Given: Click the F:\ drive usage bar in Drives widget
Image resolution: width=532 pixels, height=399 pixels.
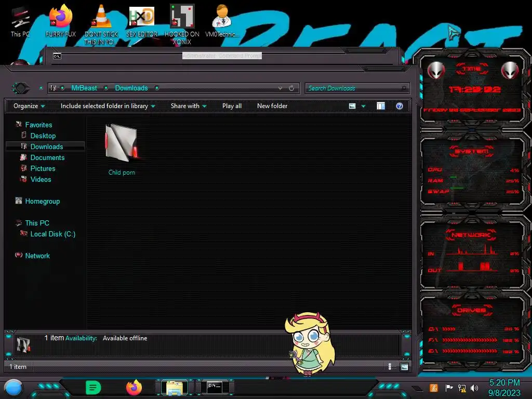Looking at the screenshot, I should coord(470,340).
